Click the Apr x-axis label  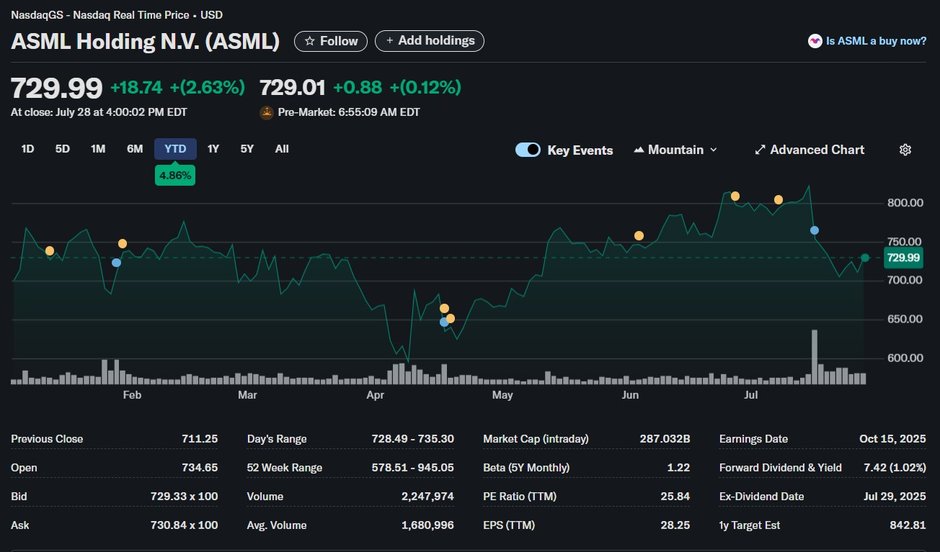375,395
